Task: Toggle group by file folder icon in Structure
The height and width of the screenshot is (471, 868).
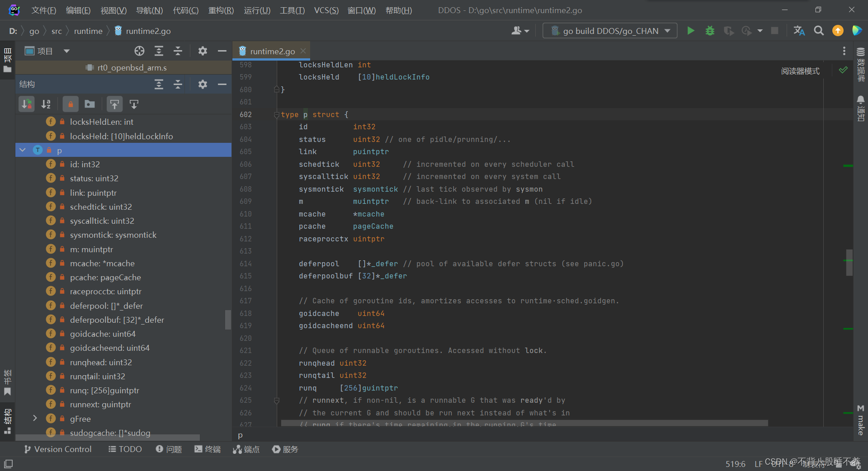Action: [x=90, y=104]
